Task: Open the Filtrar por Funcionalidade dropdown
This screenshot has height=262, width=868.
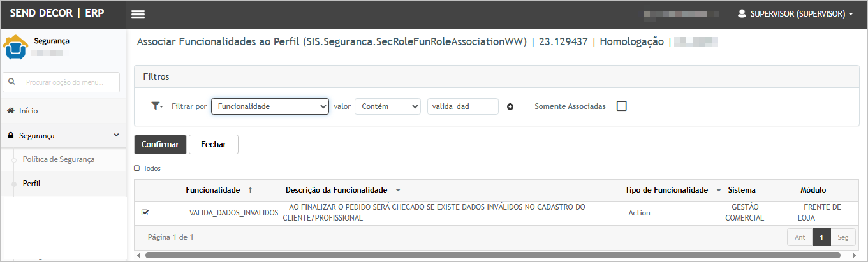Action: coord(269,106)
